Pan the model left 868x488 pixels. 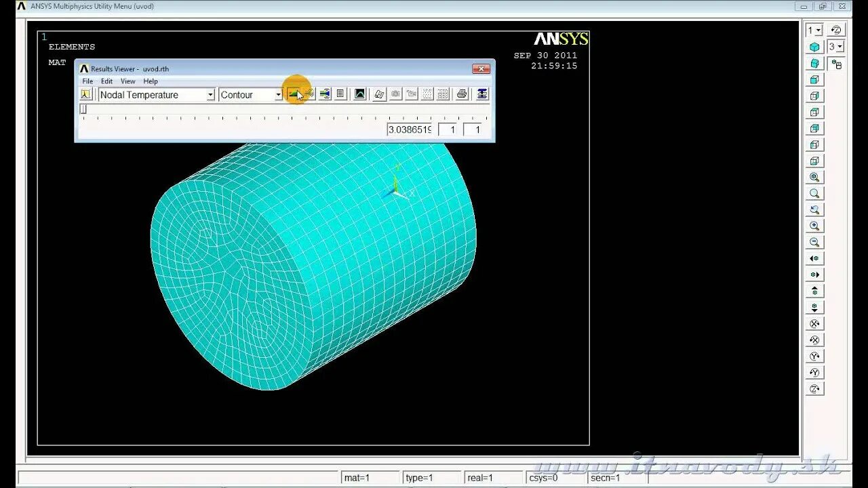[x=814, y=258]
